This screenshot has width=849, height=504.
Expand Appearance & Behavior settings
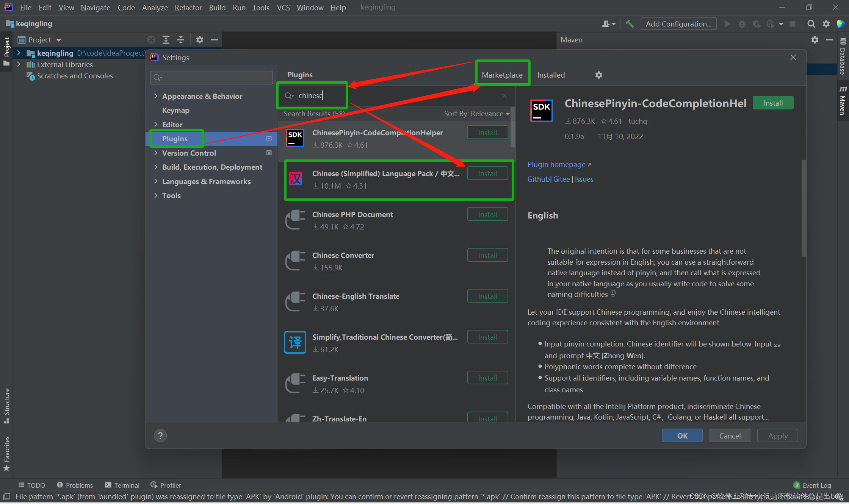point(156,96)
